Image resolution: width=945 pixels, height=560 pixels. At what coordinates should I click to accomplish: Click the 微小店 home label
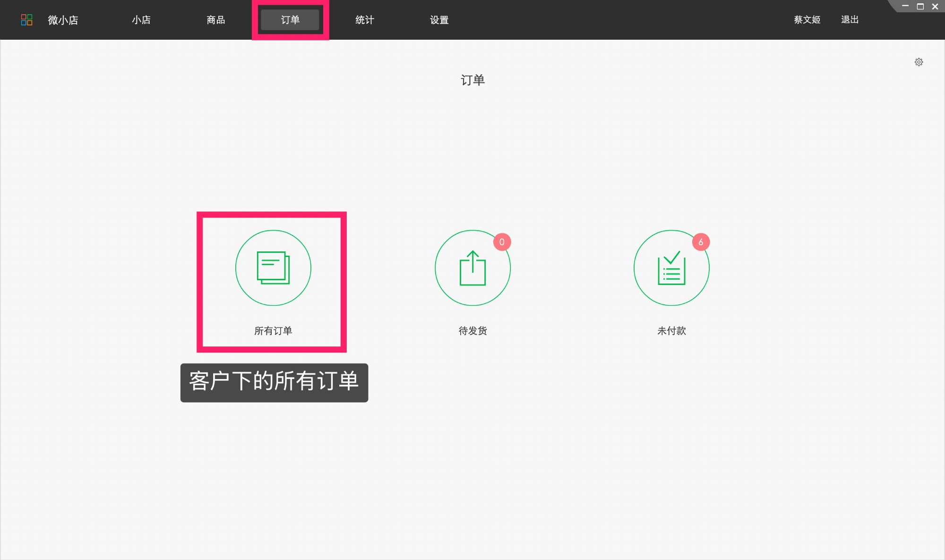pos(62,20)
